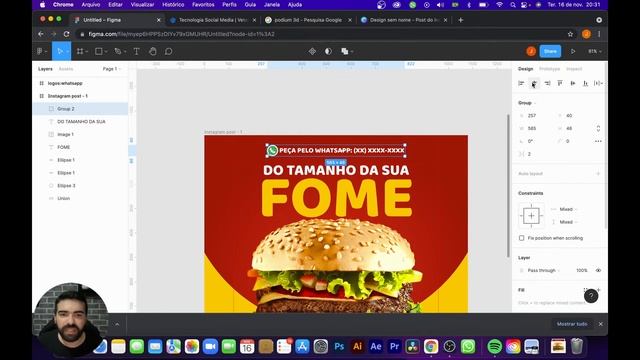The height and width of the screenshot is (360, 640).
Task: Open distribute spacing dropdown
Action: 598,83
